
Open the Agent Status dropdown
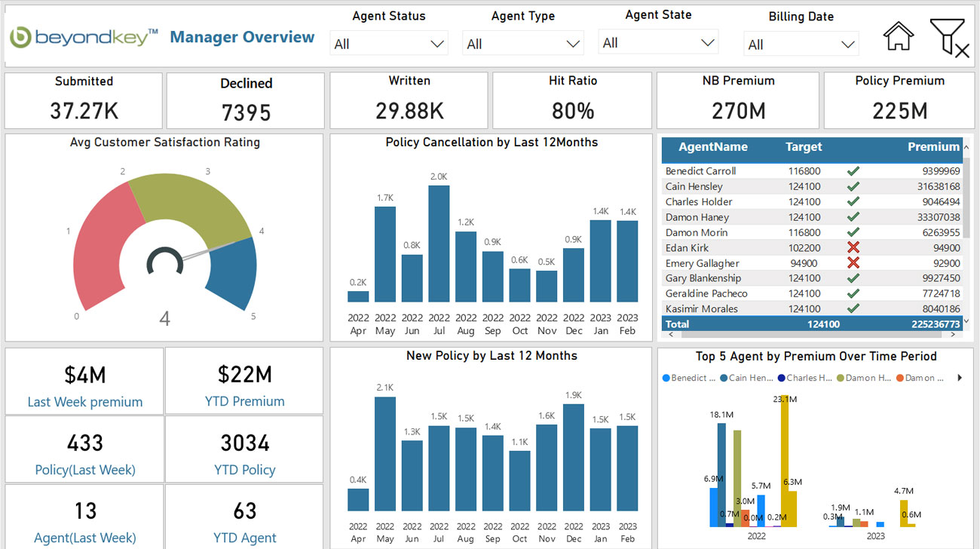(x=436, y=43)
